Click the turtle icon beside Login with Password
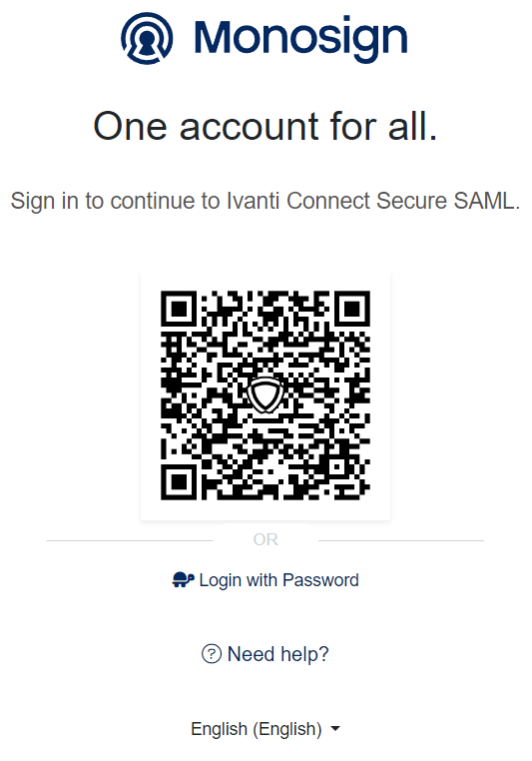 [x=184, y=580]
